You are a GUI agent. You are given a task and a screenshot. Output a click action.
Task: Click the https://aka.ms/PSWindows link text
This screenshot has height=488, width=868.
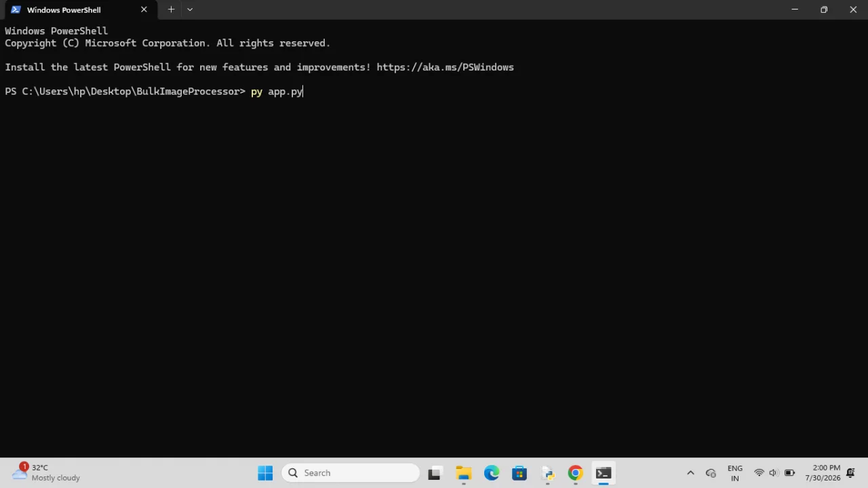pos(445,67)
